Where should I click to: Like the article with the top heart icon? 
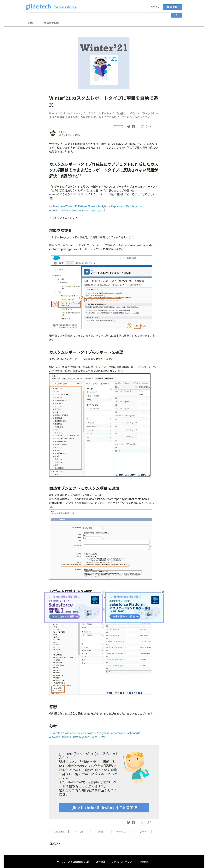(147, 127)
